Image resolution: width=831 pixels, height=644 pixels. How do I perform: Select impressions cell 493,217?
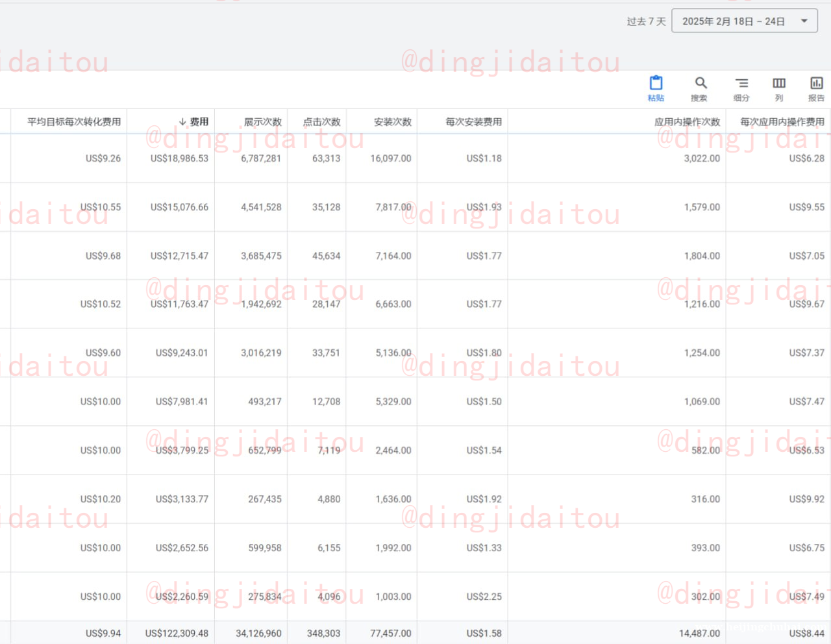(265, 401)
